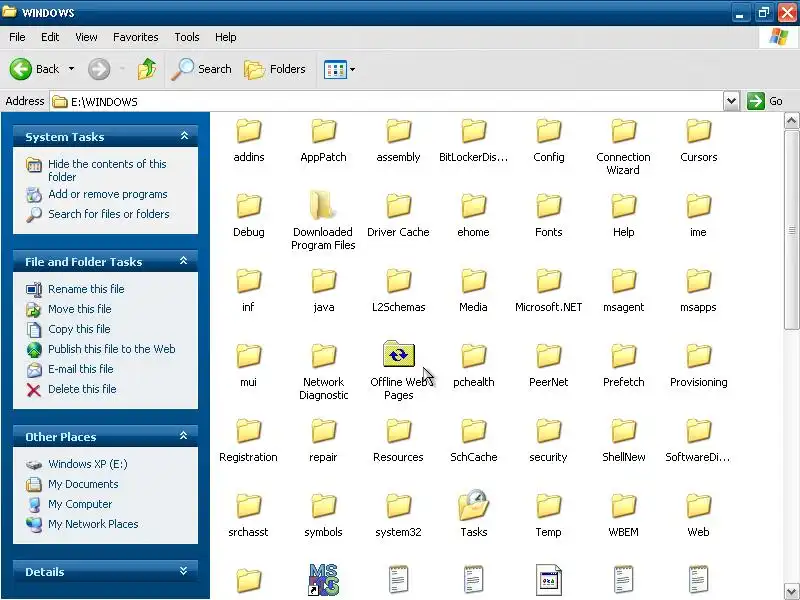Click E-mail this file link
Image resolution: width=800 pixels, height=600 pixels.
click(81, 369)
